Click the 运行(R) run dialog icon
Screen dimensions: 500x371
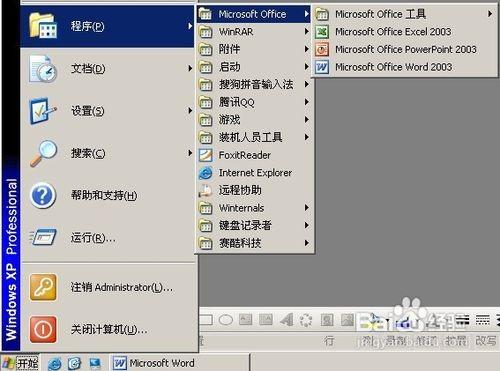(x=43, y=237)
